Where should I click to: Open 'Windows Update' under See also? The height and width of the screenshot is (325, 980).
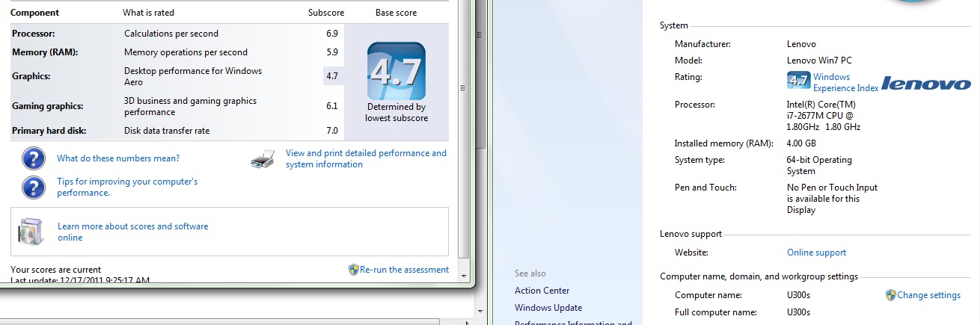click(x=548, y=308)
